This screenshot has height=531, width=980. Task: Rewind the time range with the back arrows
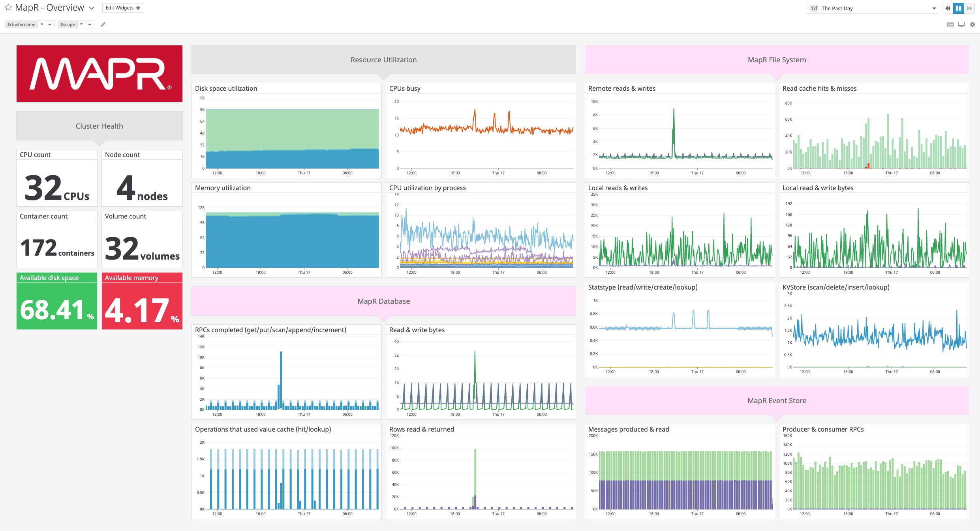tap(948, 8)
